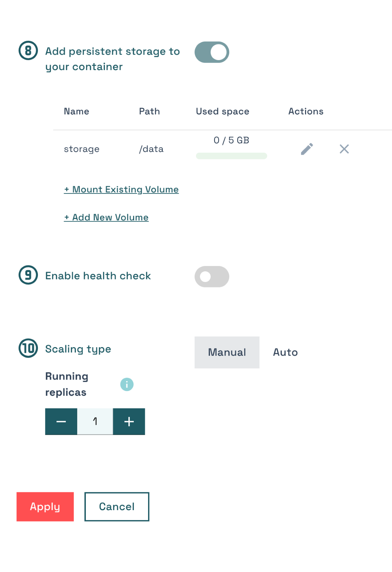Click the Cancel button
This screenshot has width=392, height=572.
pos(117,507)
